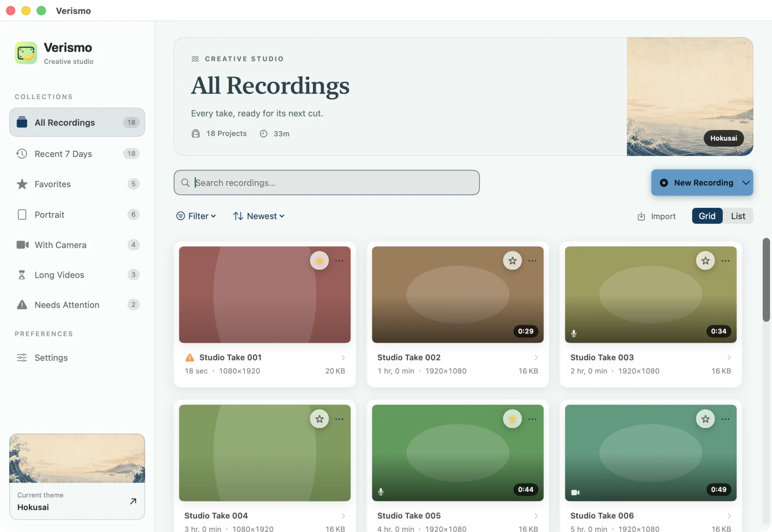772x532 pixels.
Task: Open more options for Studio Take 005
Action: click(x=532, y=419)
